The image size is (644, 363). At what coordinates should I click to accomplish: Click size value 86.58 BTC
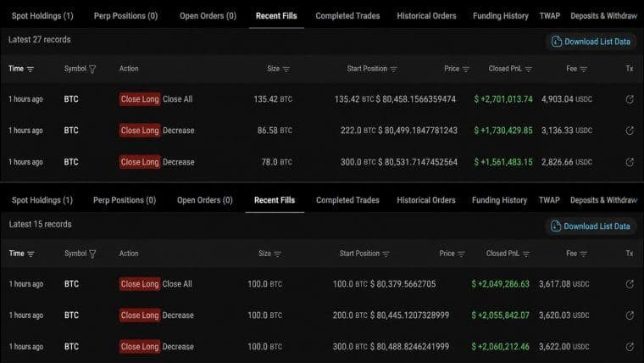(x=275, y=131)
